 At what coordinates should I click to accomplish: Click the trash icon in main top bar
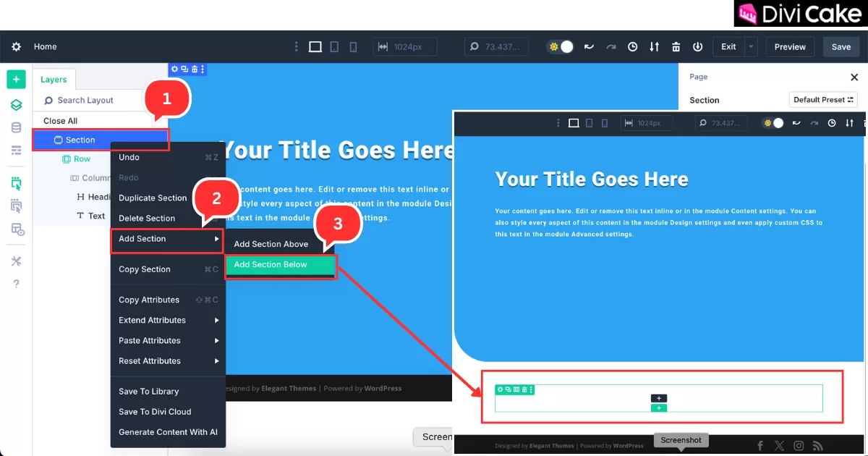[x=676, y=46]
